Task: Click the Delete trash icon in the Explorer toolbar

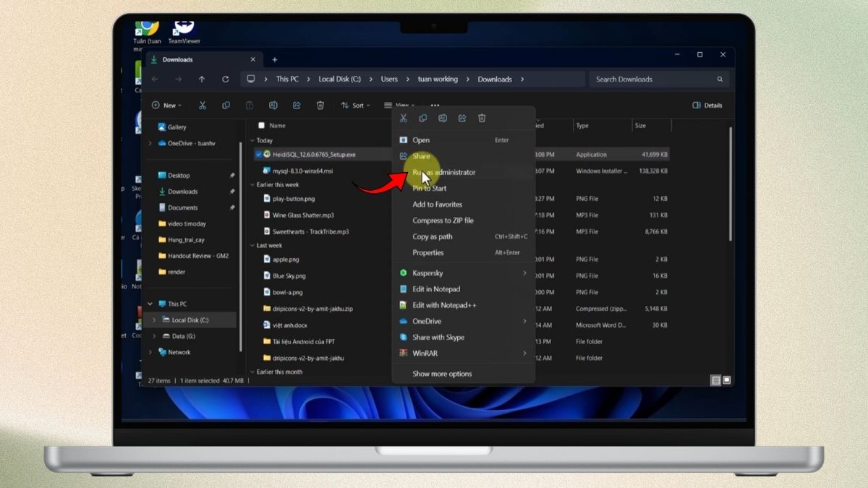Action: [x=320, y=106]
